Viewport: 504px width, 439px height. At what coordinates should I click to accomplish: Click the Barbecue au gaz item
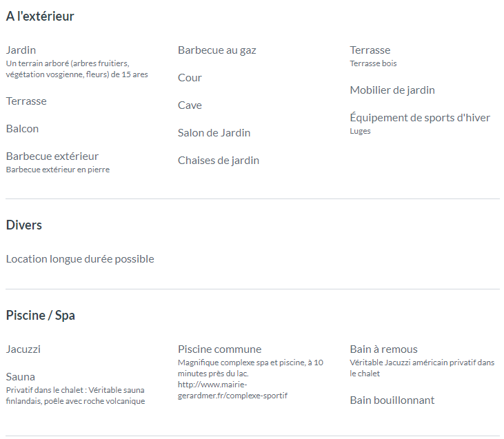click(217, 50)
